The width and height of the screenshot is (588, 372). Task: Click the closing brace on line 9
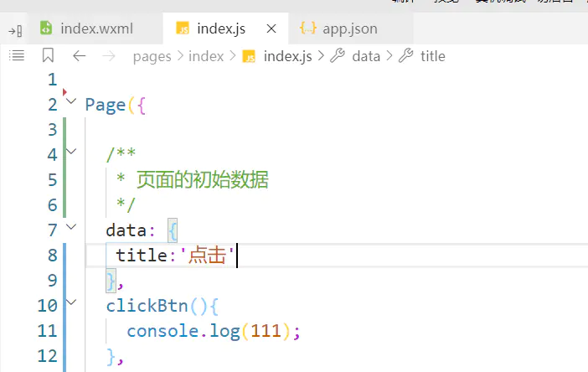pos(111,281)
